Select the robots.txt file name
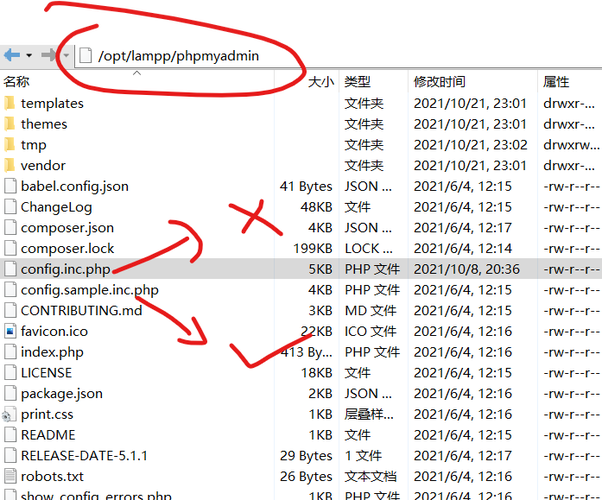602x500 pixels. point(52,476)
